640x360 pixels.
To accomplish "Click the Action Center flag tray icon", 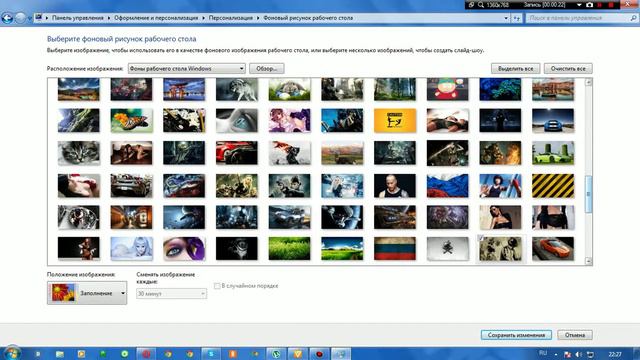I will click(x=567, y=354).
